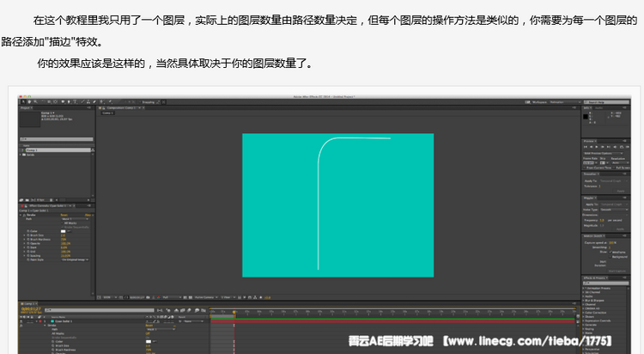Select the Smoother panel tab
Viewport: 644px width, 354px height.
coord(589,174)
